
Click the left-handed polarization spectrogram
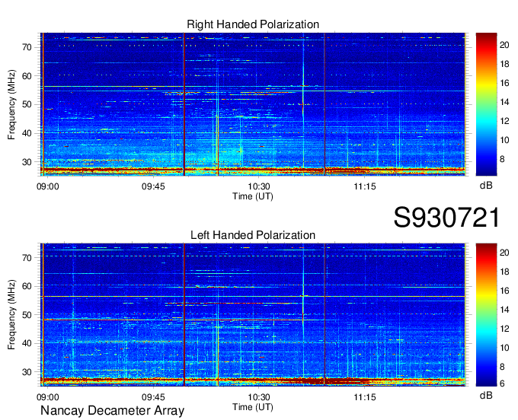253,315
